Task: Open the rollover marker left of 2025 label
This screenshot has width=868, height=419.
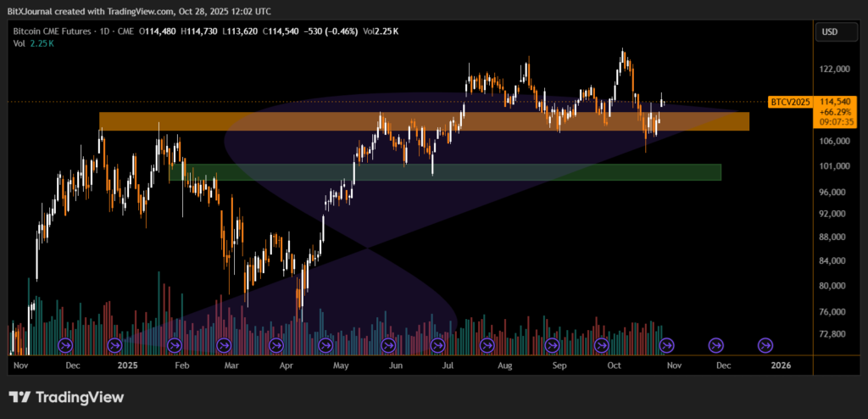Action: (114, 345)
